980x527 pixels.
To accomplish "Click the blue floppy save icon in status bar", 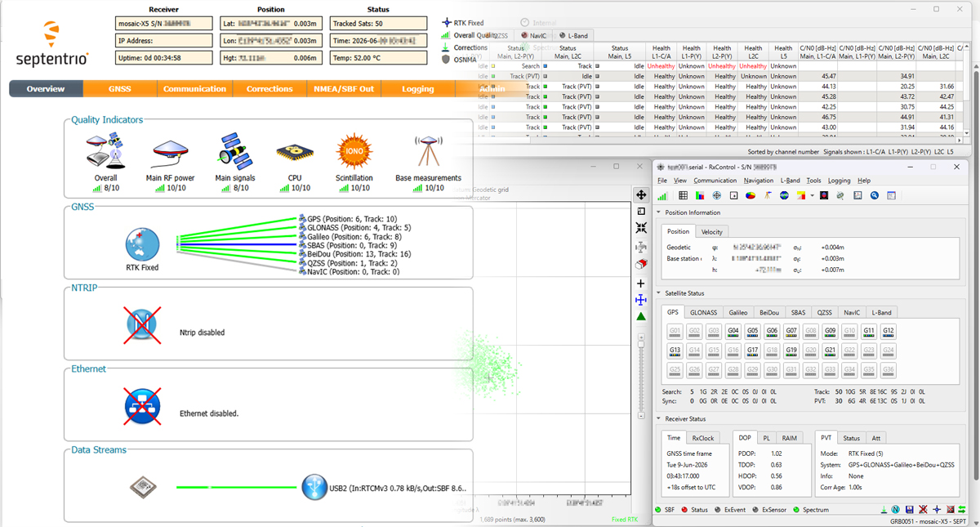I will click(x=910, y=510).
